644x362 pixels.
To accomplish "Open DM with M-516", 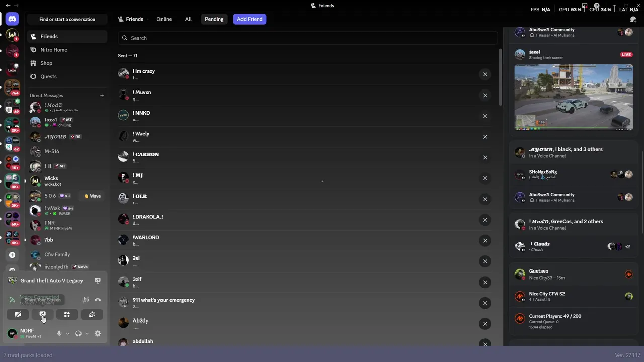I will pyautogui.click(x=67, y=151).
